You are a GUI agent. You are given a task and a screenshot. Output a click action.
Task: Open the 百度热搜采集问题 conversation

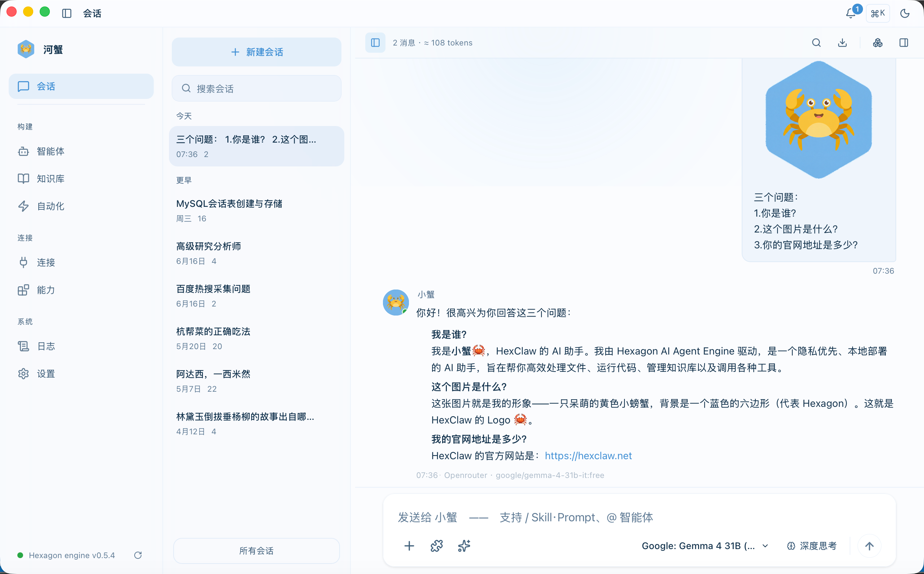point(257,296)
